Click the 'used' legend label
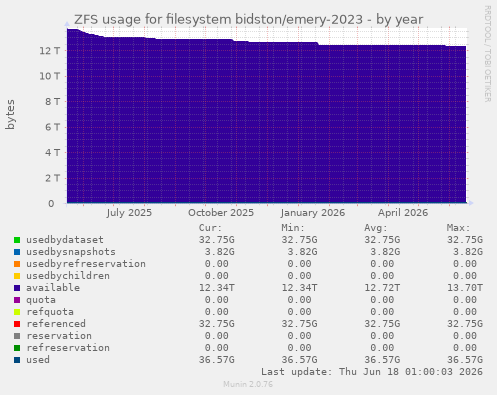The width and height of the screenshot is (497, 395). point(38,360)
